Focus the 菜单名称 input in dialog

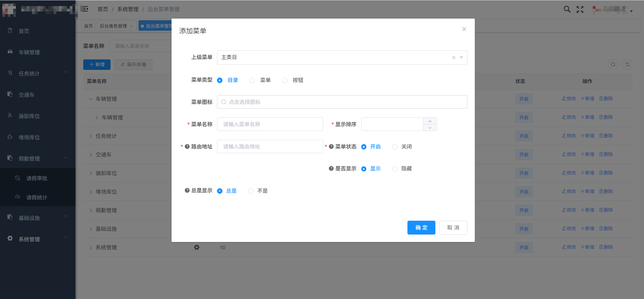pyautogui.click(x=270, y=124)
